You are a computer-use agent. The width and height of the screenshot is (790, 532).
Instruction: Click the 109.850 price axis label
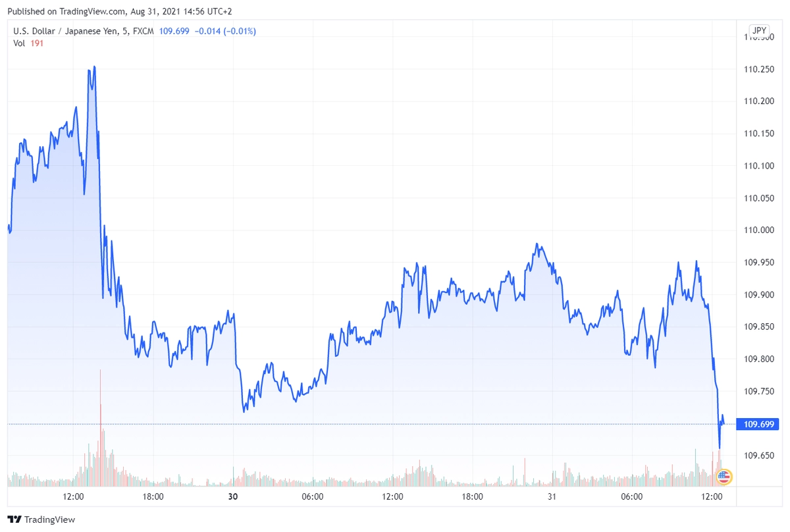pos(759,327)
